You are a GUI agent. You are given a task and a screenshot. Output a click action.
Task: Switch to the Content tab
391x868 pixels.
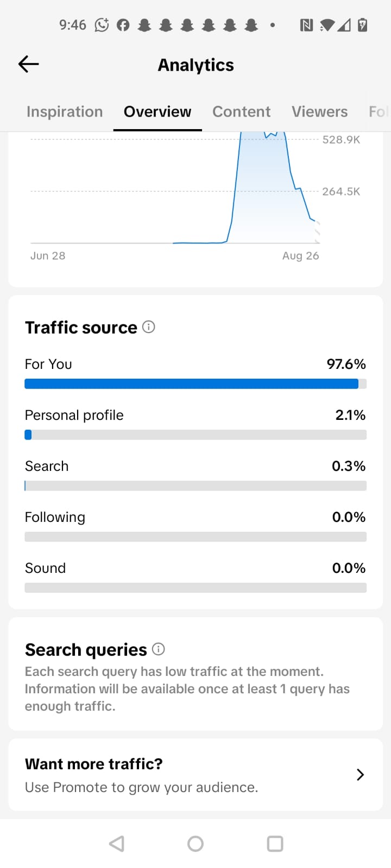241,112
